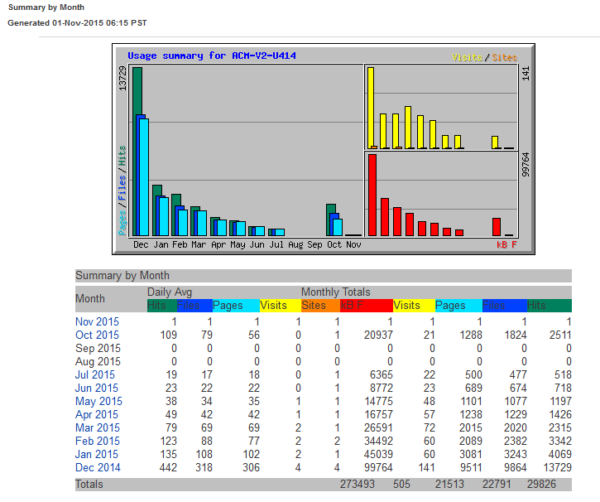Image resolution: width=600 pixels, height=502 pixels.
Task: Select the Aug 2015 month link
Action: [x=97, y=361]
